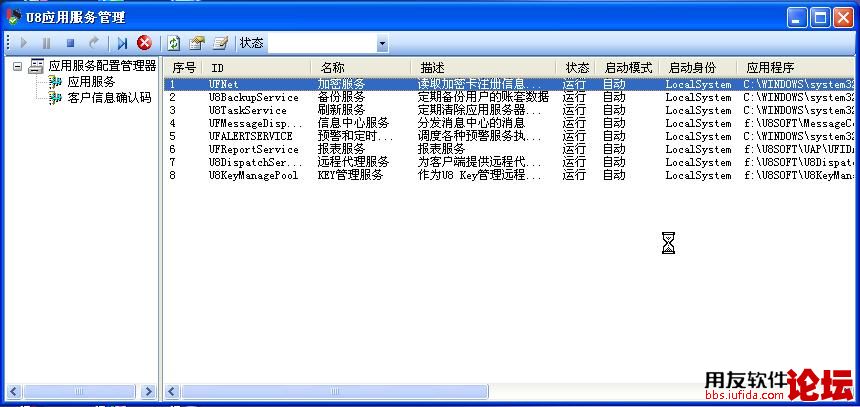Click f:\U8SOFT\UAP path cell
The height and width of the screenshot is (407, 860).
coord(799,149)
